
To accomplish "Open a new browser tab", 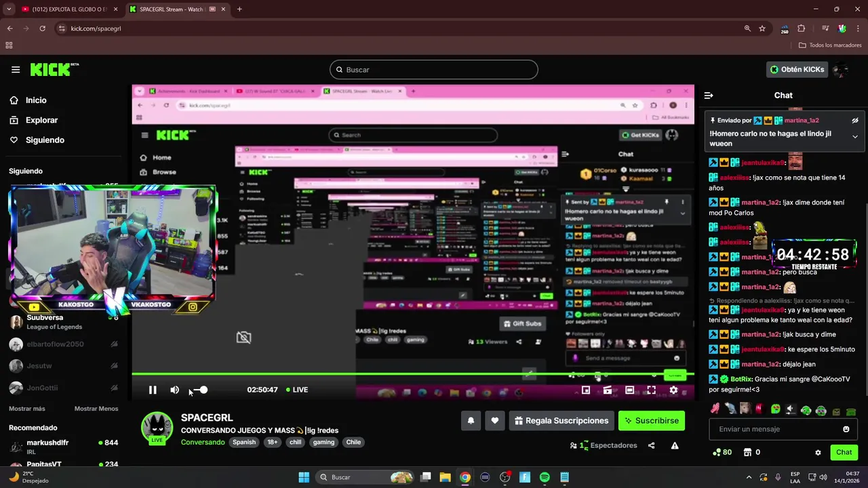I will (239, 9).
